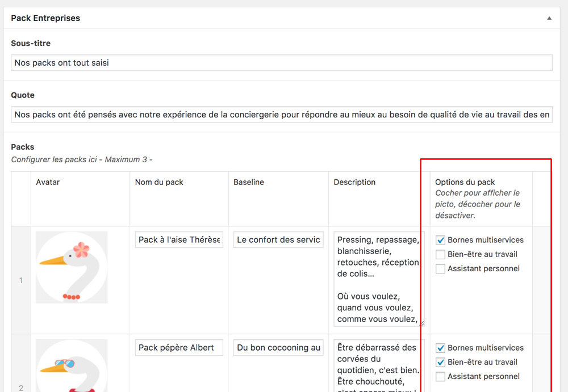Collapse the Pack Entreprises panel arrow
This screenshot has height=392, width=568.
coord(549,18)
